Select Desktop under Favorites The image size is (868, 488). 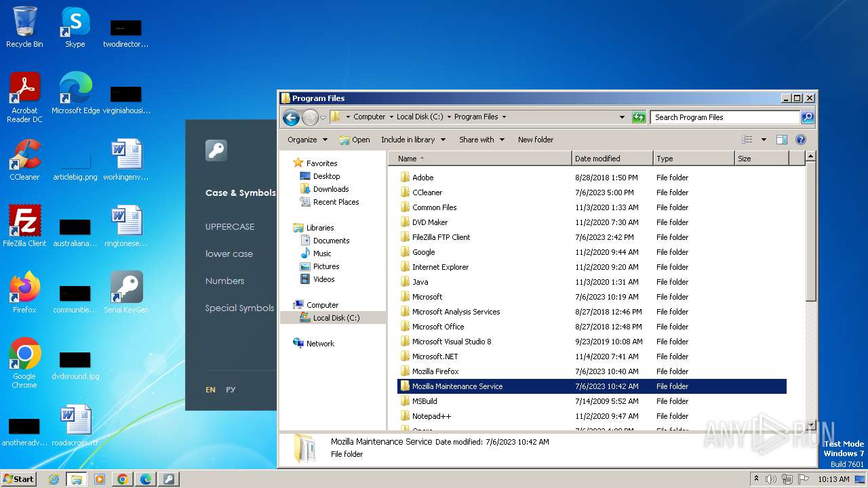[x=326, y=176]
